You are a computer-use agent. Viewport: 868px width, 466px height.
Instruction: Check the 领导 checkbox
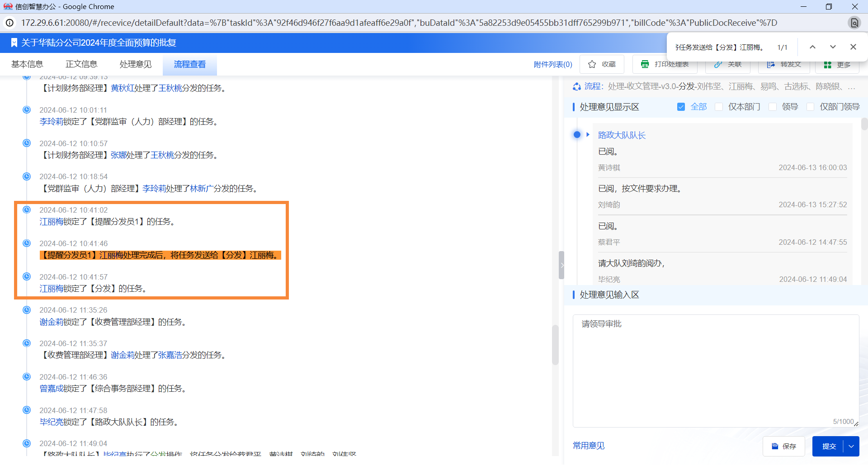773,107
